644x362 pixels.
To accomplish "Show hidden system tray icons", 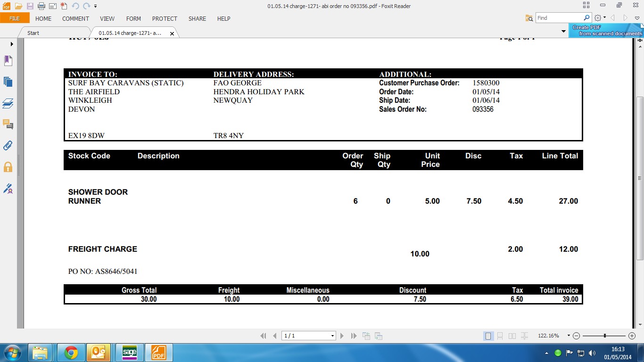I will point(546,353).
